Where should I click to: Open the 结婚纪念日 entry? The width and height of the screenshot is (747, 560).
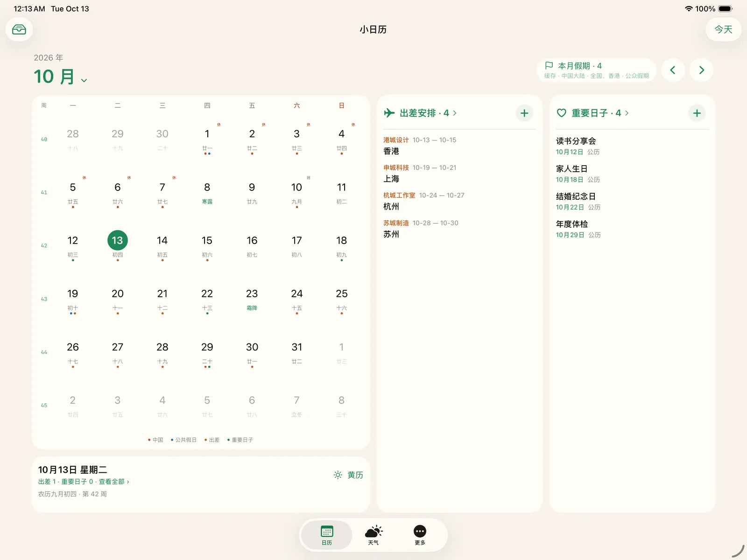(632, 202)
